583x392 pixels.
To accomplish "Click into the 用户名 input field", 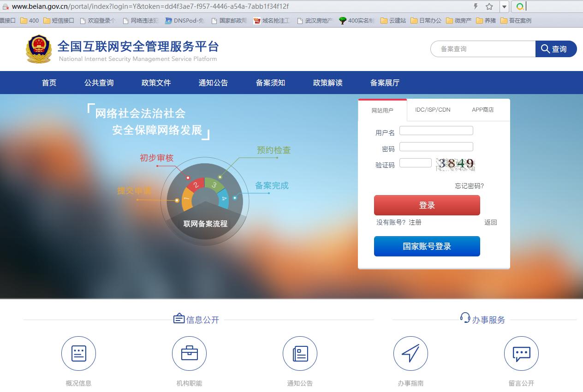I will tap(435, 131).
